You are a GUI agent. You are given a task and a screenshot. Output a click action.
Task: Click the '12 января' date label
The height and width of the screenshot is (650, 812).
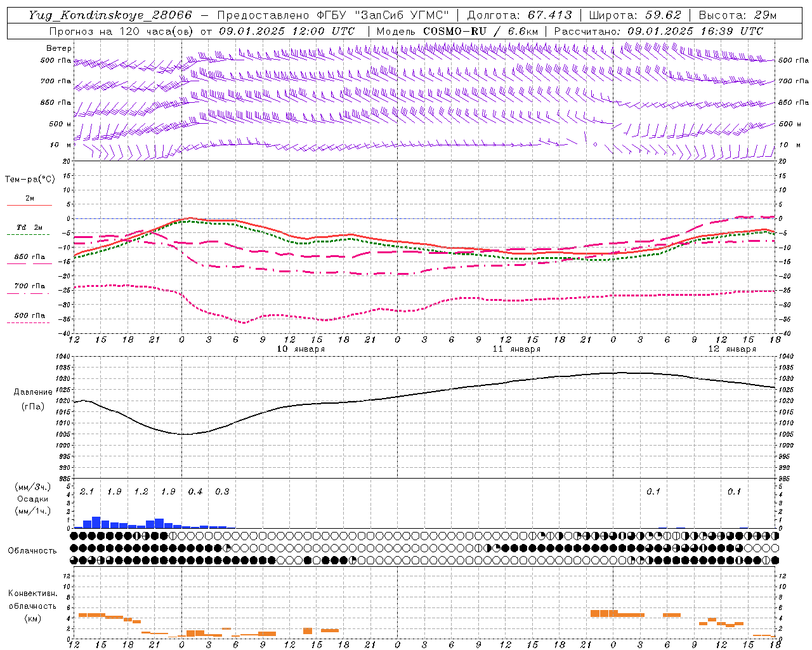(732, 349)
